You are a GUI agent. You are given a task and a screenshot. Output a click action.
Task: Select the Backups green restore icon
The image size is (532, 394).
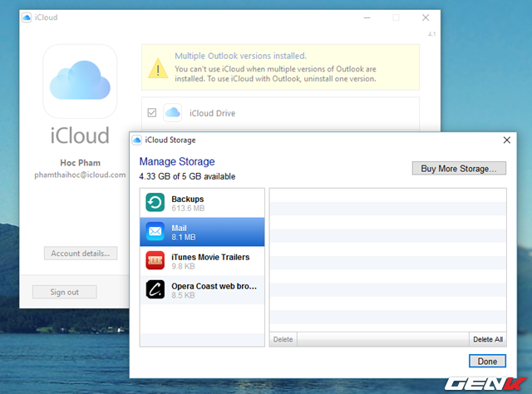coord(155,204)
